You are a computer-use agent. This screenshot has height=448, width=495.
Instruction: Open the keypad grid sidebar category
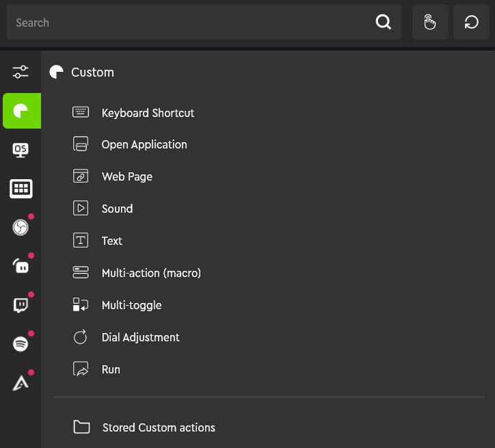click(21, 189)
